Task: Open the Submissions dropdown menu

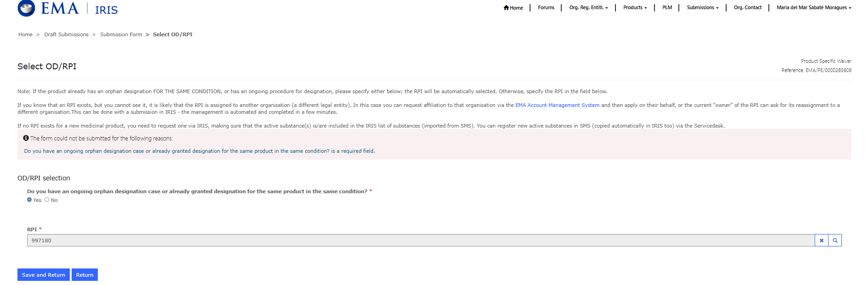Action: (702, 8)
